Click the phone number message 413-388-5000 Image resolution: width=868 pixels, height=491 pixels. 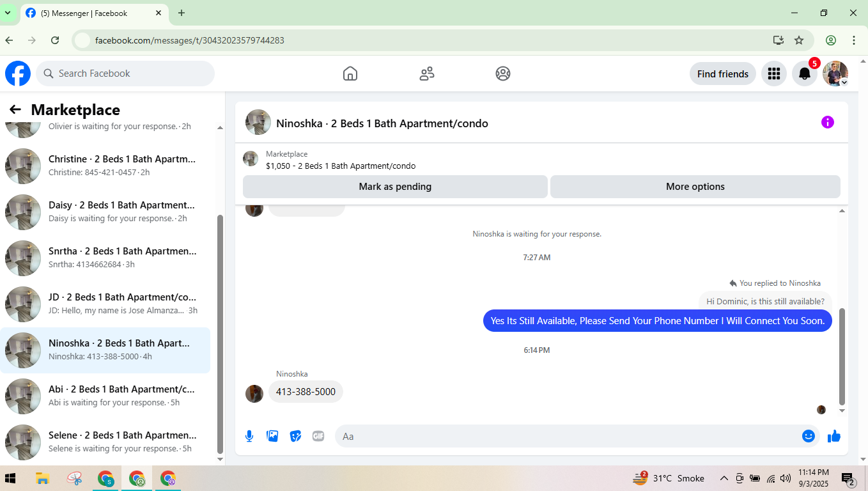tap(306, 392)
